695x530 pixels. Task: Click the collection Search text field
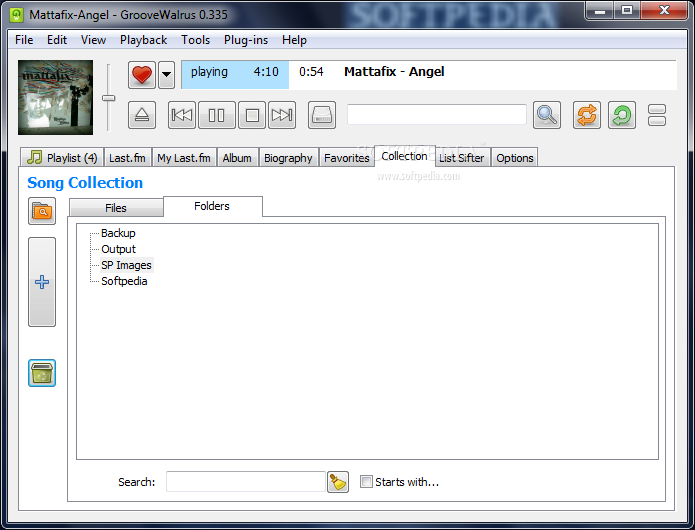(x=246, y=482)
